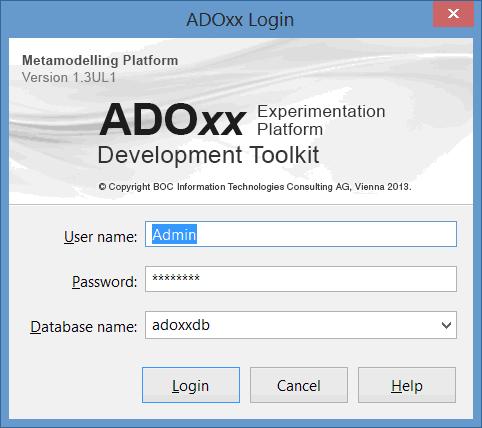Click into the Password field
This screenshot has width=482, height=428.
[x=301, y=279]
